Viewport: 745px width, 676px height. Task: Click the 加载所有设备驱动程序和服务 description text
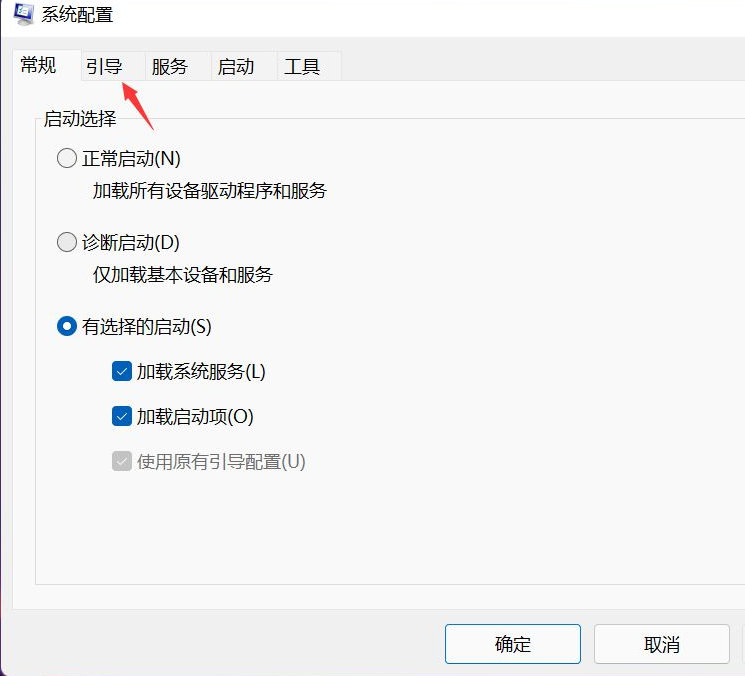click(x=210, y=190)
